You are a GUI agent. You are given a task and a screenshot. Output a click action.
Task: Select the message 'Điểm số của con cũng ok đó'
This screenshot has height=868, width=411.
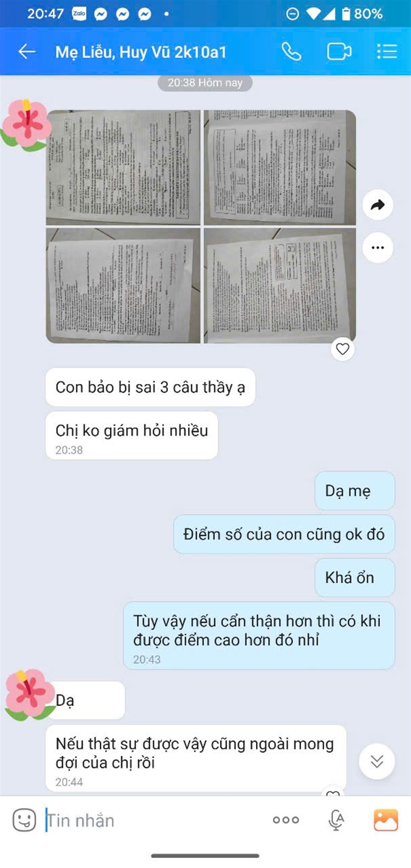pyautogui.click(x=284, y=535)
